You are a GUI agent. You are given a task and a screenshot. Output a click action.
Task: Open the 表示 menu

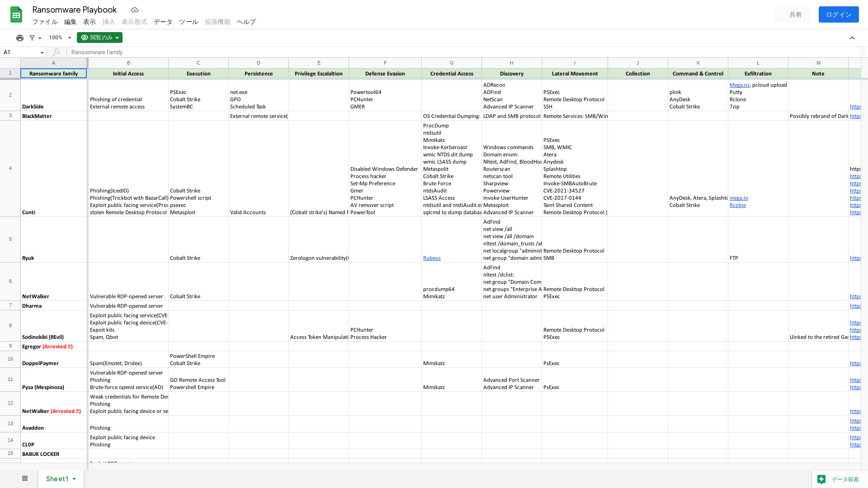[x=90, y=22]
